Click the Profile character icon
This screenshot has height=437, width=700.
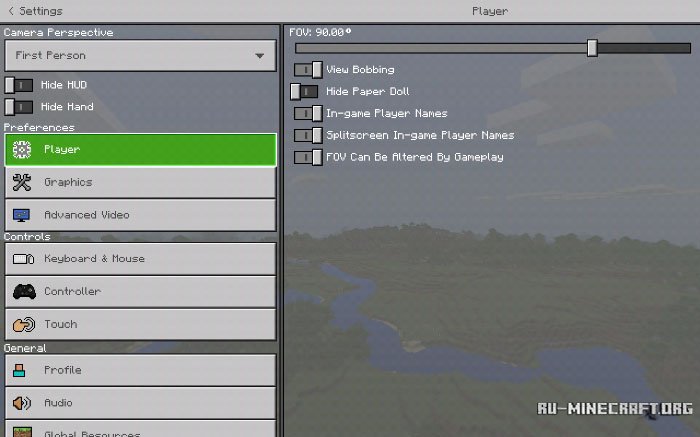19,370
